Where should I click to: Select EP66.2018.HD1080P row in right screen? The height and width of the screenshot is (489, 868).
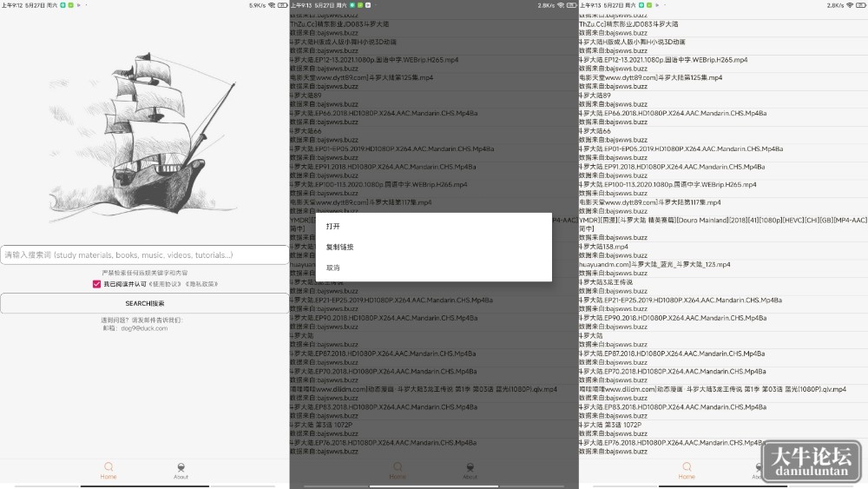pyautogui.click(x=723, y=117)
